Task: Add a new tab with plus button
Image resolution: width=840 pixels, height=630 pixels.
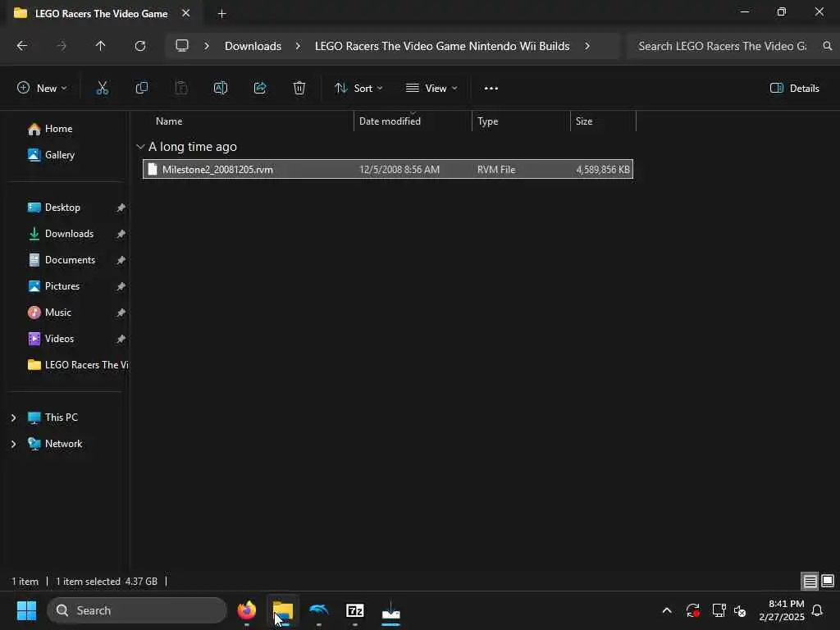Action: click(x=221, y=14)
